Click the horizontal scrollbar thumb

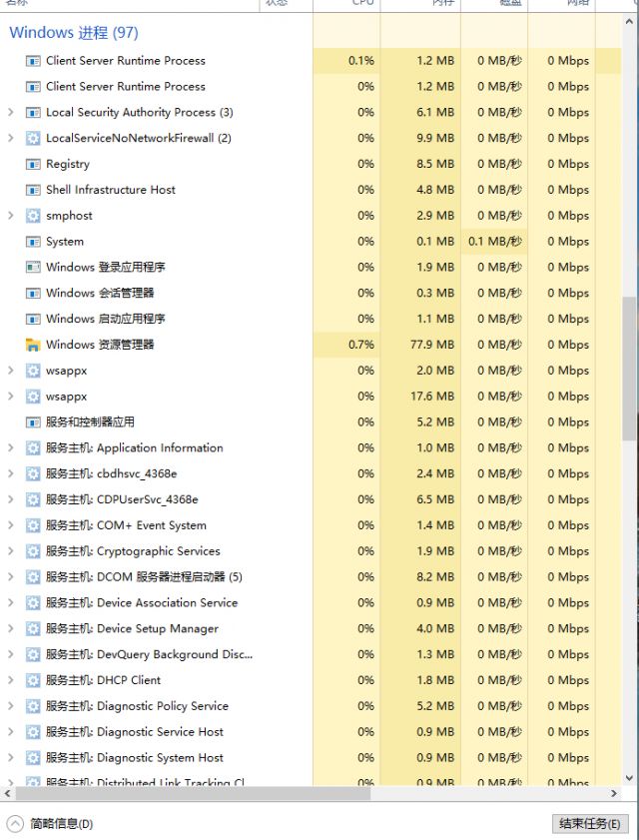(193, 793)
